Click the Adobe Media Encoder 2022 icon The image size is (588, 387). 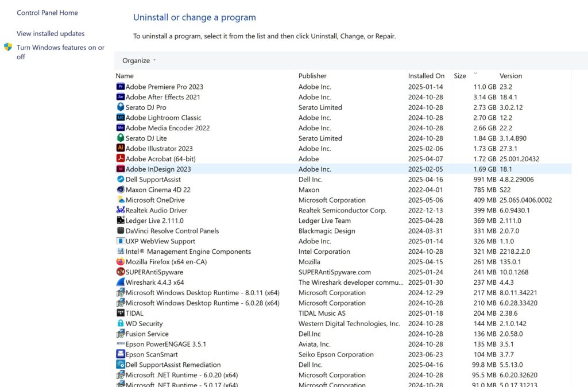pos(121,128)
